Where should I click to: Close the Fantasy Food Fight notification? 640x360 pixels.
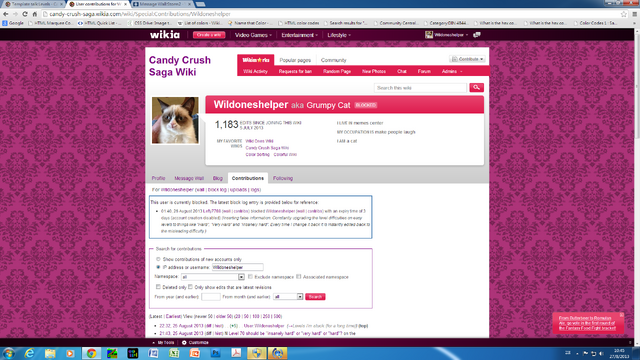tap(622, 315)
